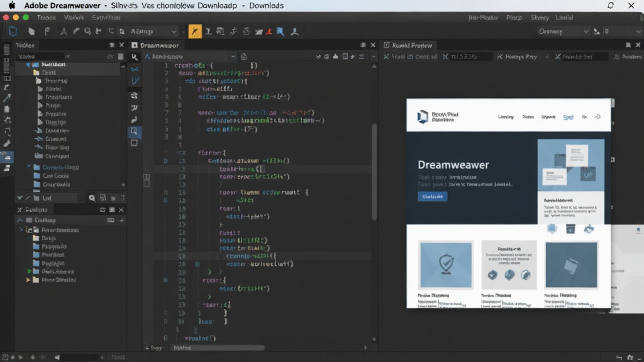Click the circular icon in the title bar's right corner
Viewport: 644px width, 362px height.
[611, 5]
